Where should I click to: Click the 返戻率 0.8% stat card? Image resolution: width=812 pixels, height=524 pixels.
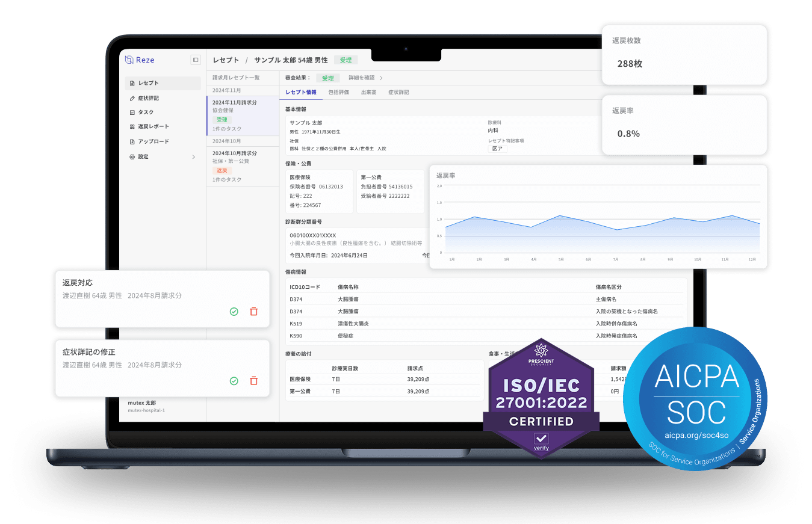(684, 125)
